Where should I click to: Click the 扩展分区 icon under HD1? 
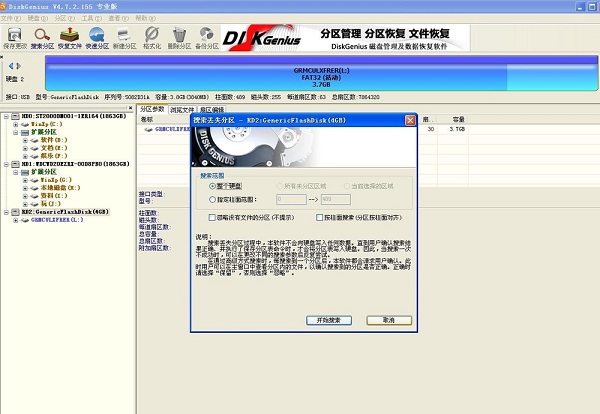(25, 172)
